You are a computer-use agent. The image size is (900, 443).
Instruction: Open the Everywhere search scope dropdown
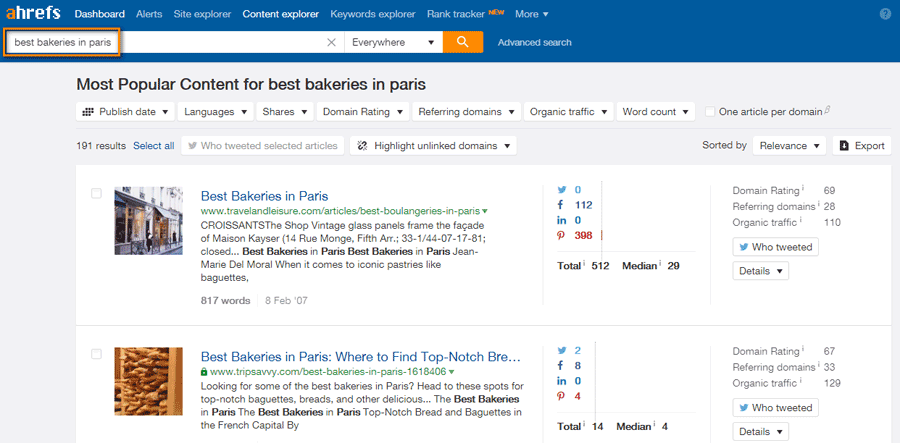[394, 42]
